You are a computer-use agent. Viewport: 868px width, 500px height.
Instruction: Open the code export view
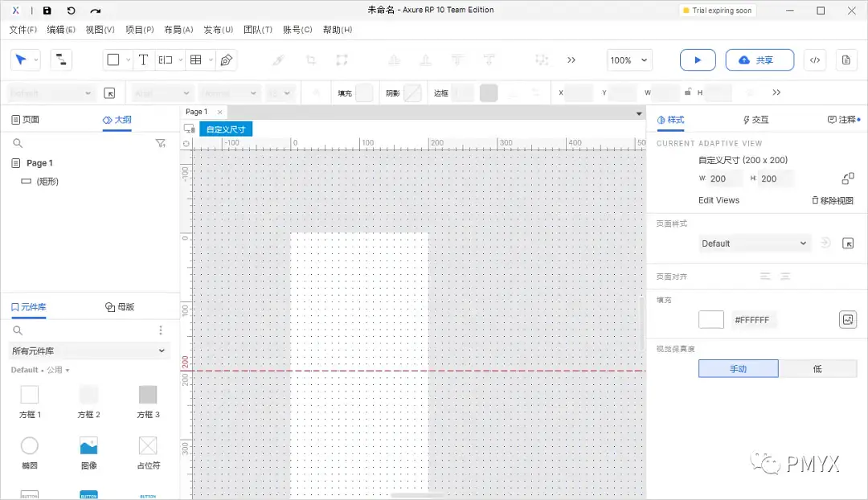click(x=813, y=59)
